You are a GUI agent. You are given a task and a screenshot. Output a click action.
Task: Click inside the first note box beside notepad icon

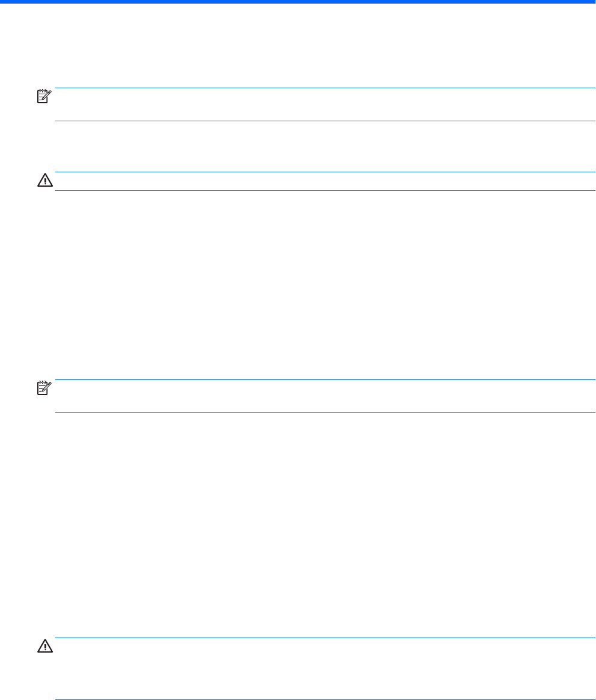point(325,104)
